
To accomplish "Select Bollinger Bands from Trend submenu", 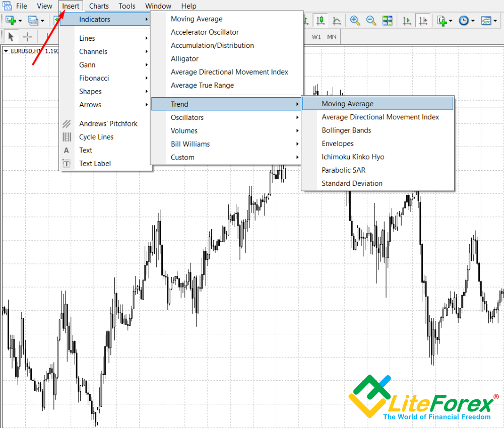I will [346, 130].
